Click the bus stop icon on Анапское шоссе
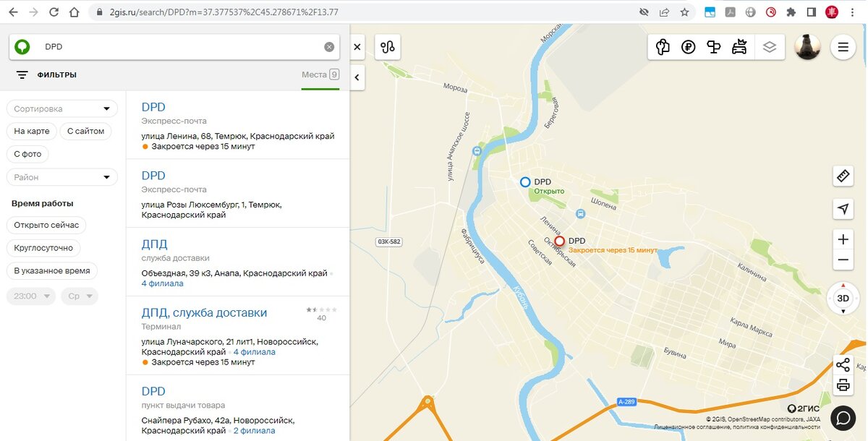868x441 pixels. (476, 151)
